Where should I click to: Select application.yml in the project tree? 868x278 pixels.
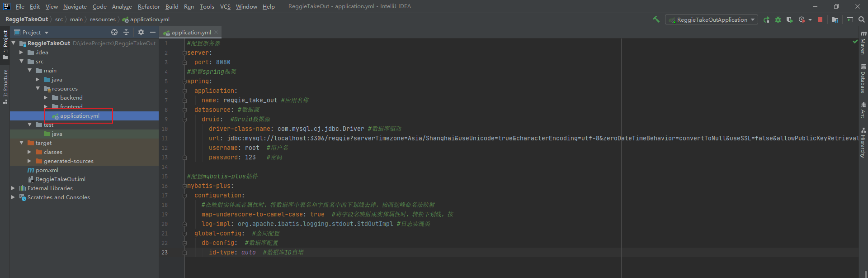[80, 116]
